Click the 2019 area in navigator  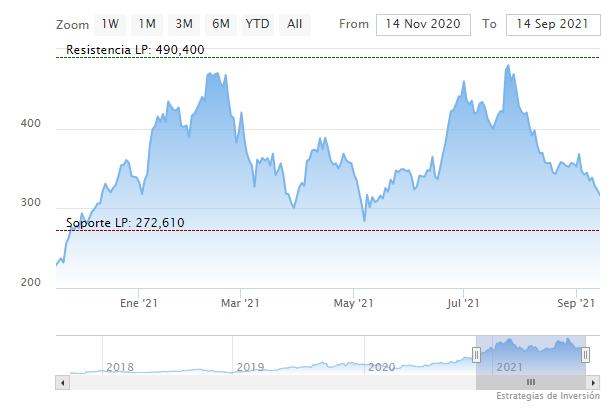coord(250,366)
